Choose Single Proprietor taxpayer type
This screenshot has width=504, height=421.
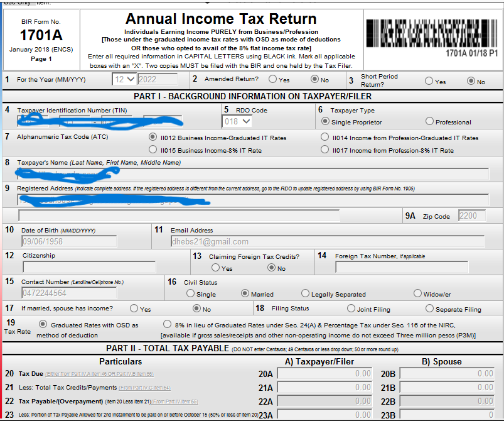[325, 121]
